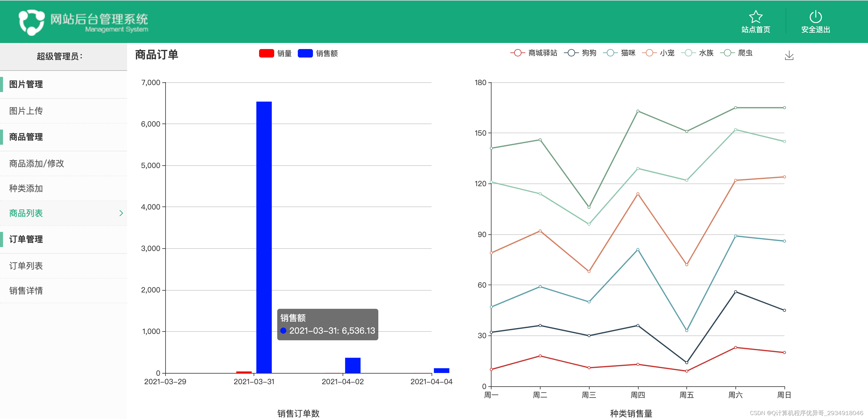This screenshot has height=419, width=868.
Task: Click the 周五 axis label
Action: (x=686, y=395)
